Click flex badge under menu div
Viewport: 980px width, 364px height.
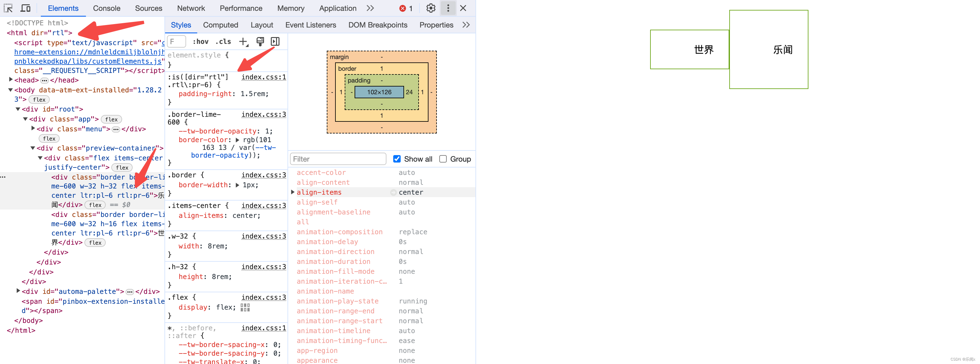click(49, 139)
